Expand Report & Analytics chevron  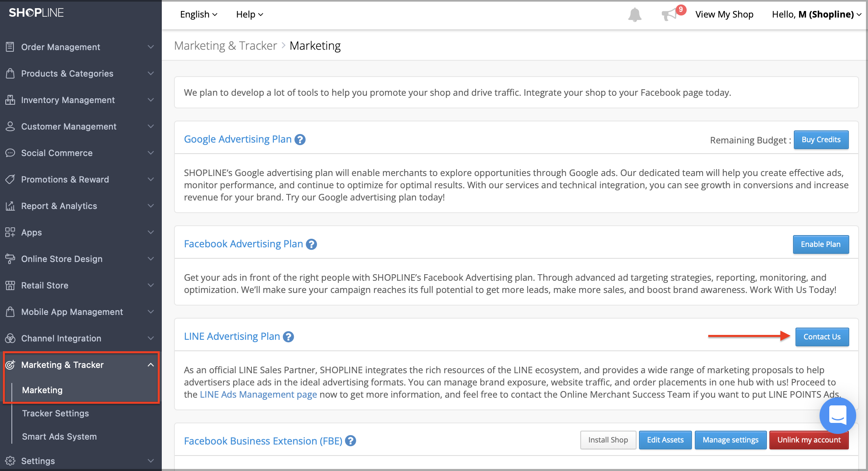(x=151, y=206)
